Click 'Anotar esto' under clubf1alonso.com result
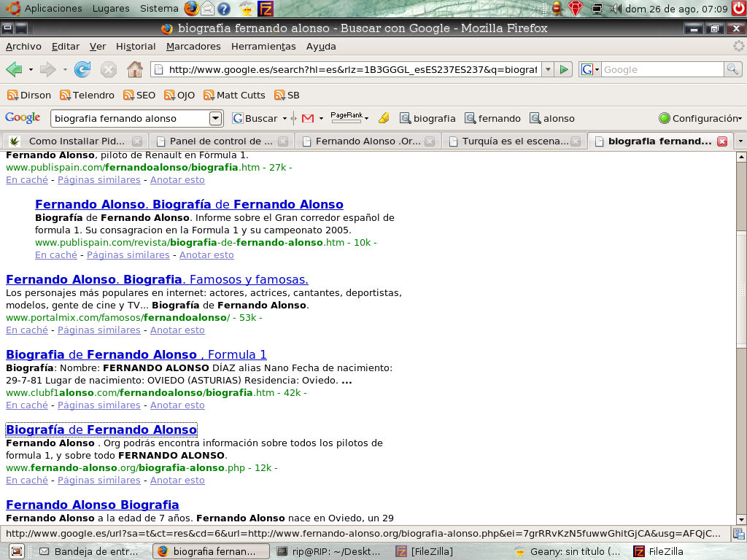The width and height of the screenshot is (747, 560). pyautogui.click(x=177, y=405)
